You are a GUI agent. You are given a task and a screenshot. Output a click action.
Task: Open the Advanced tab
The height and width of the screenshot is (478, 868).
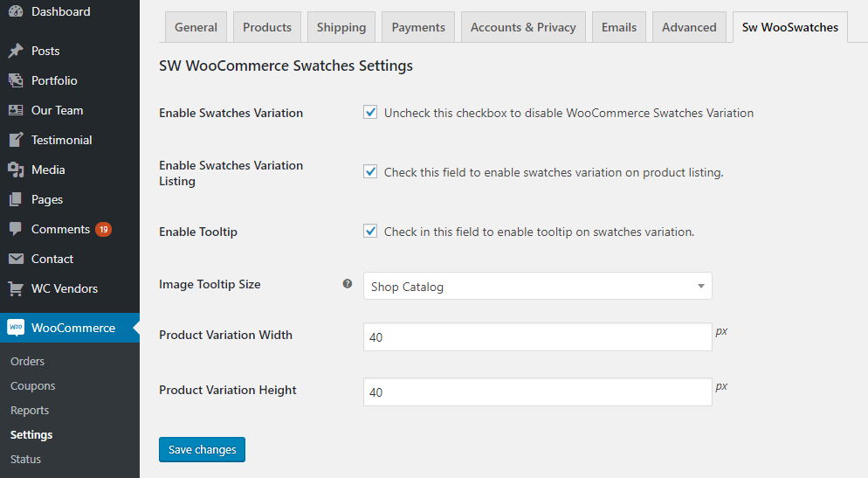click(x=689, y=27)
